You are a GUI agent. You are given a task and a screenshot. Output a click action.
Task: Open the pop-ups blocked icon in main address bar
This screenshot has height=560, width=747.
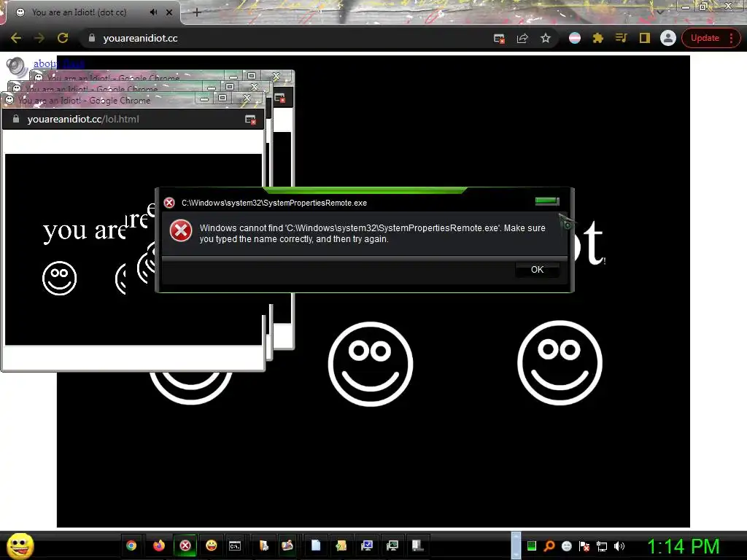click(x=499, y=39)
